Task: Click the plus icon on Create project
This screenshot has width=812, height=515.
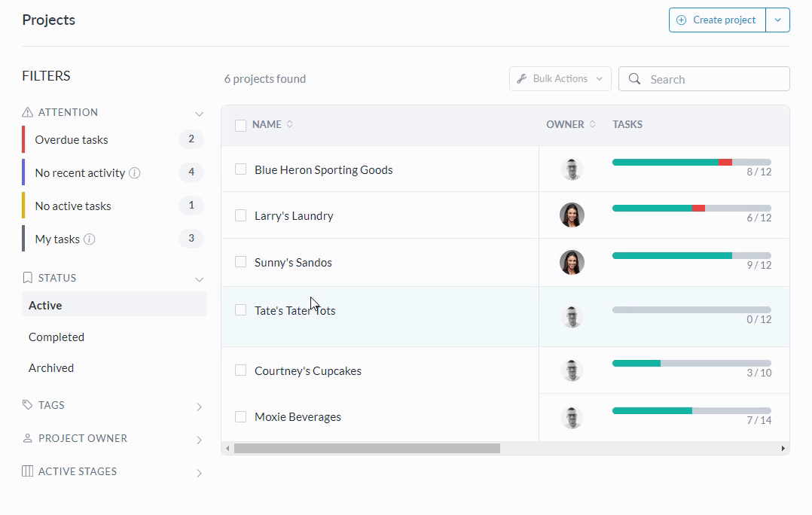Action: pos(682,20)
